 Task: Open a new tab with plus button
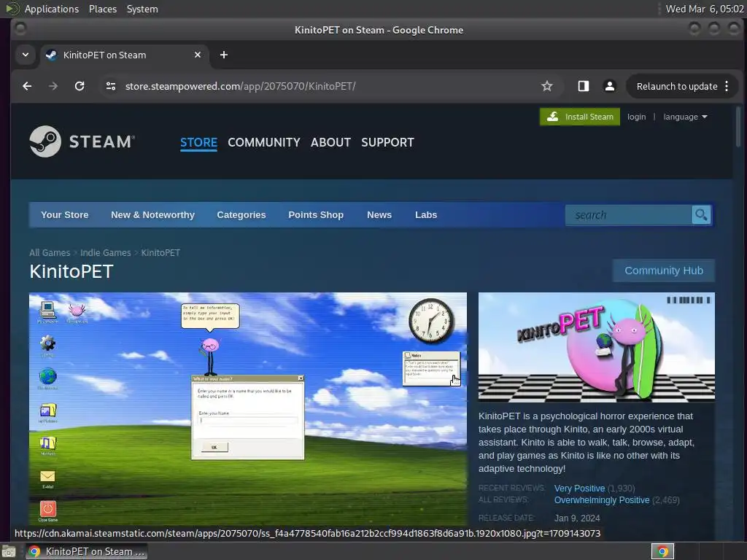click(224, 55)
